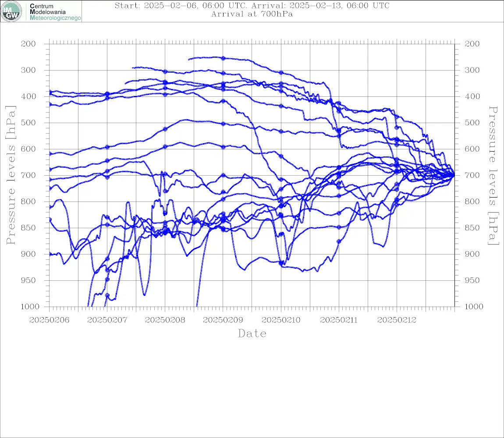Click the date label 20250209
The height and width of the screenshot is (438, 504).
point(223,320)
